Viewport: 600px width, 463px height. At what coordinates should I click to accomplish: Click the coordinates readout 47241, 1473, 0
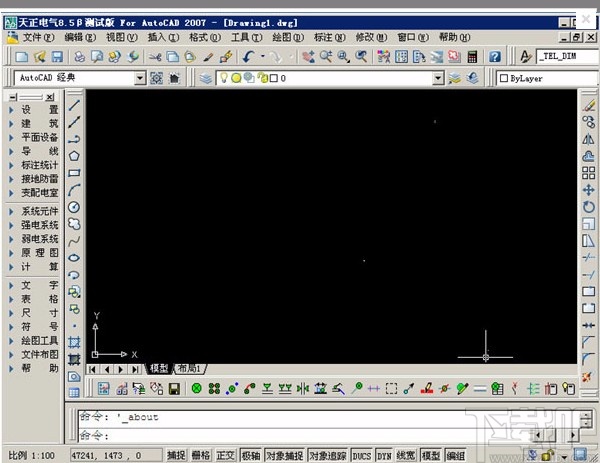point(115,455)
